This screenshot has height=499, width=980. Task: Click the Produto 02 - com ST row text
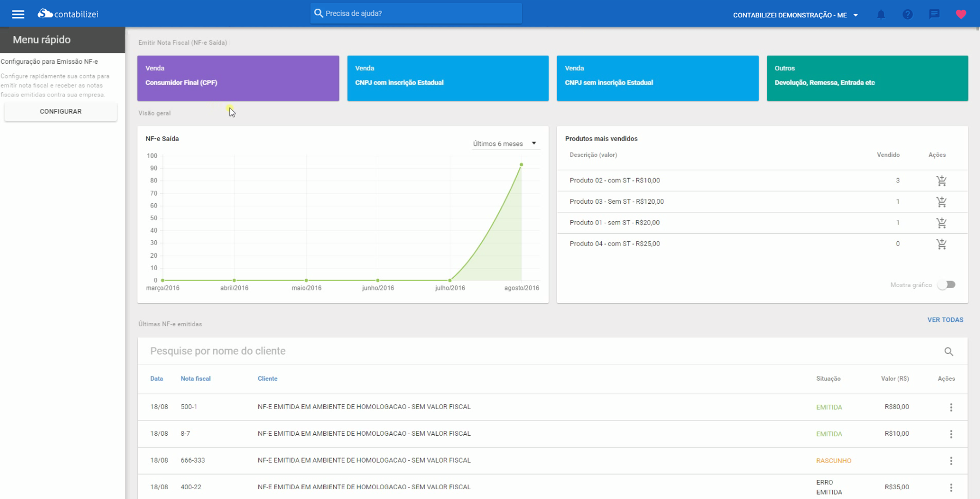tap(615, 180)
